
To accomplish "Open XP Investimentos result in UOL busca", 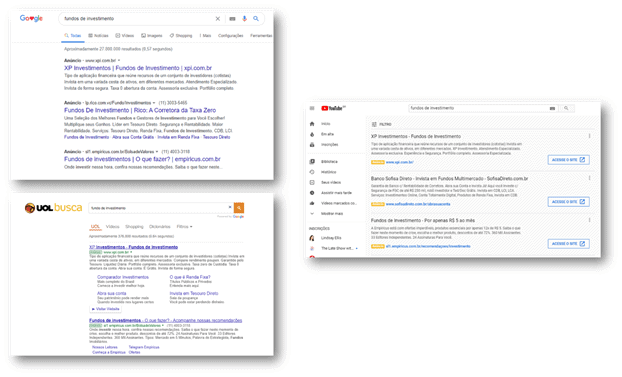I will [x=133, y=247].
